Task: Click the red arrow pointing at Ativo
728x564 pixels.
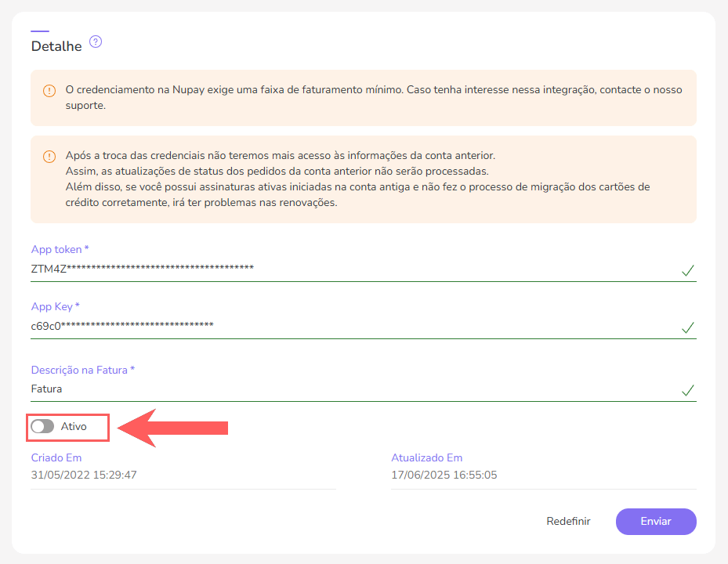Action: coord(172,428)
